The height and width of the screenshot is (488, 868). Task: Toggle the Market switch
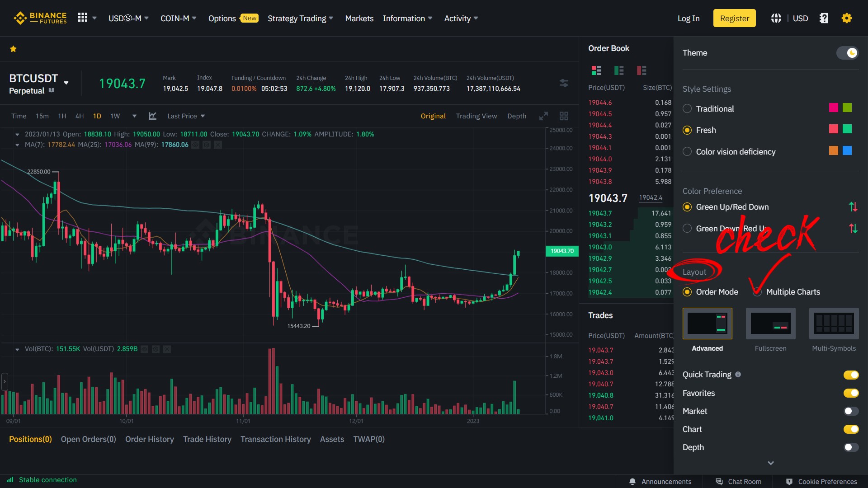click(x=851, y=411)
